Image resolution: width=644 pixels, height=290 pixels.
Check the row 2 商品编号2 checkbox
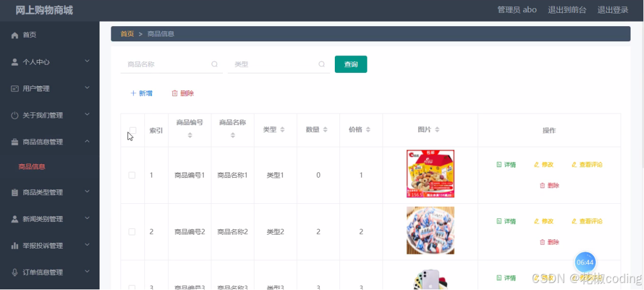(132, 232)
